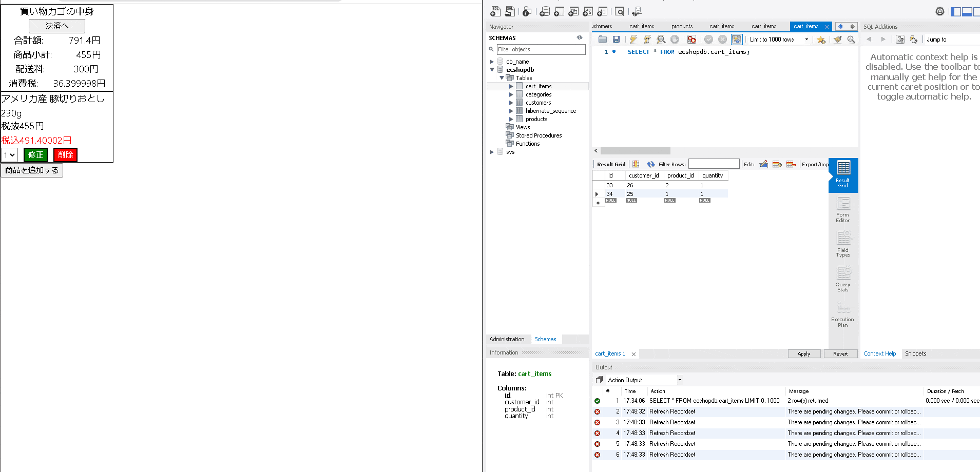
Task: Delete the selected rows in result grid
Action: 791,164
